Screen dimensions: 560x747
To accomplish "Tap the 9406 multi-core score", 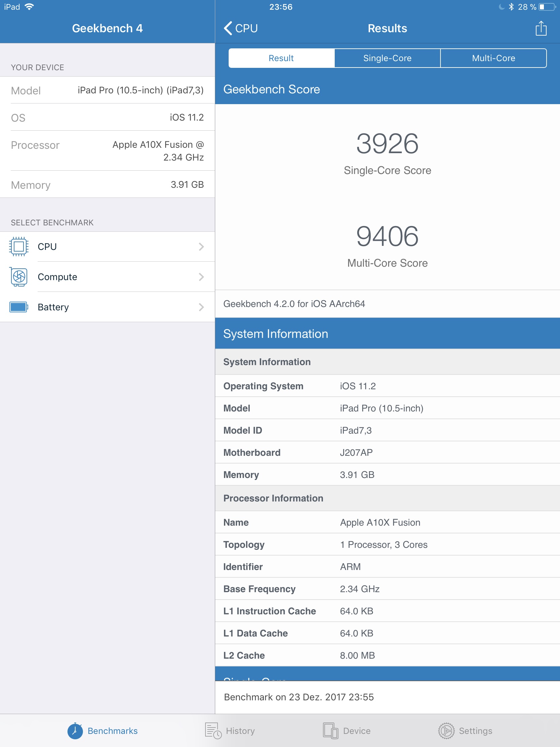I will click(x=387, y=236).
